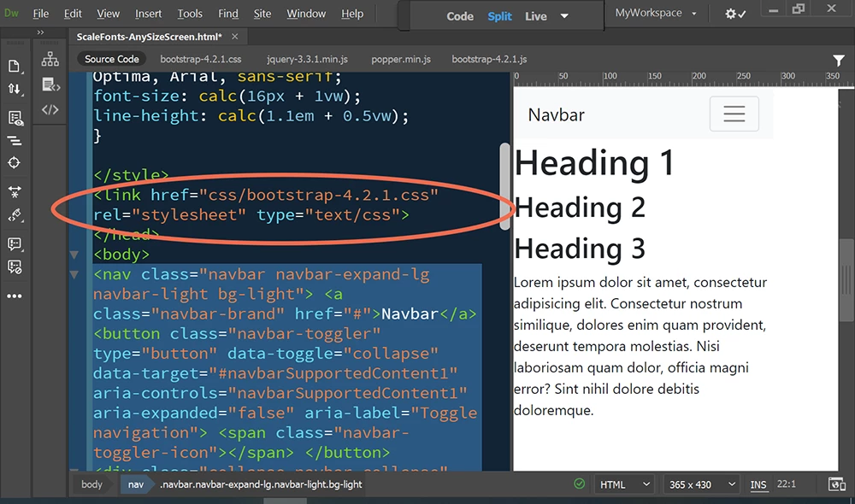Click the 22:1 cursor position indicator
The image size is (855, 504).
787,483
